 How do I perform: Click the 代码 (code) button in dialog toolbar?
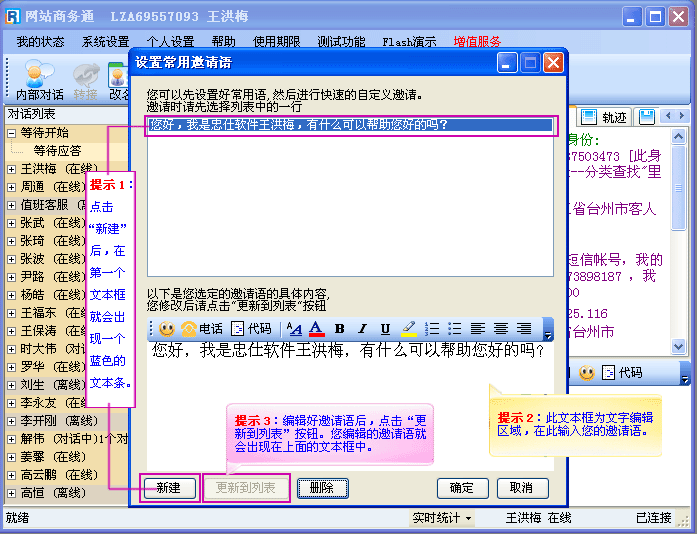[x=251, y=328]
